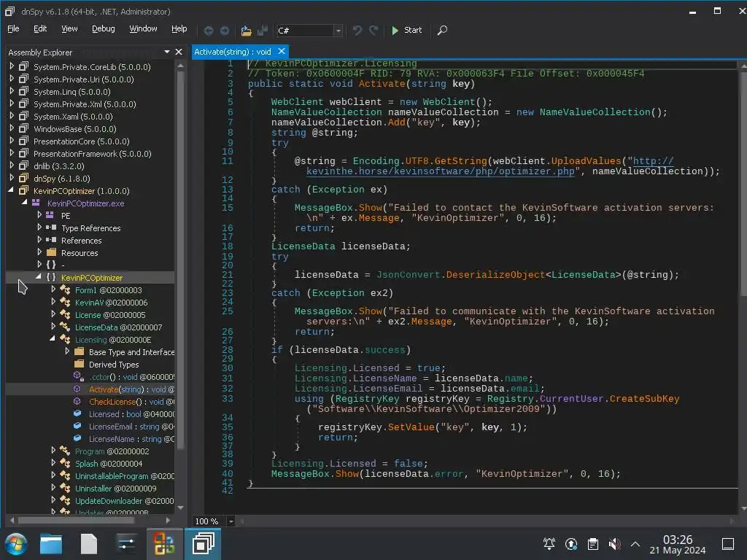The width and height of the screenshot is (747, 560).
Task: Click the Navigate Backward arrow icon
Action: (208, 31)
